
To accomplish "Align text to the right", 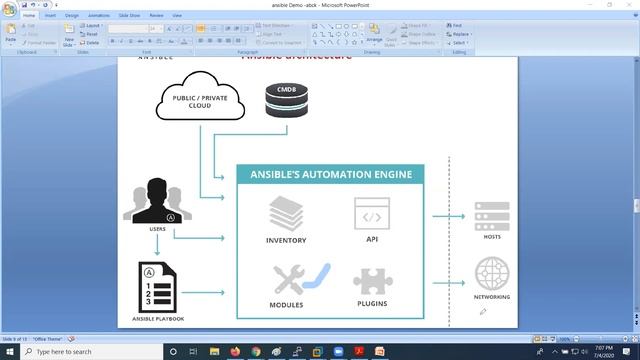I will pos(219,41).
